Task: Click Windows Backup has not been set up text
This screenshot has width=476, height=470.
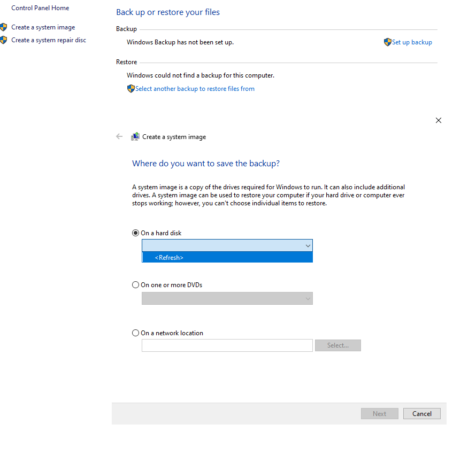Action: [180, 42]
